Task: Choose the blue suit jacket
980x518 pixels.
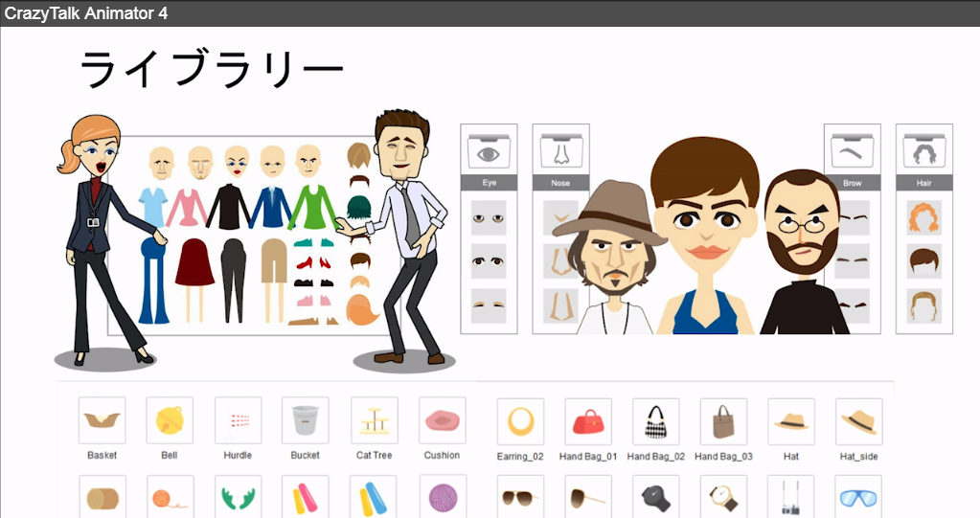Action: click(x=271, y=207)
